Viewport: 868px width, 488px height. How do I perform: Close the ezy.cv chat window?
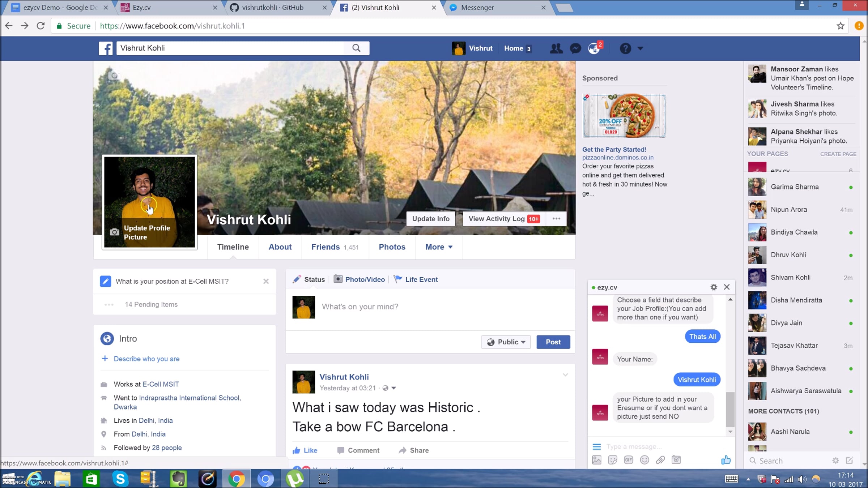point(727,287)
